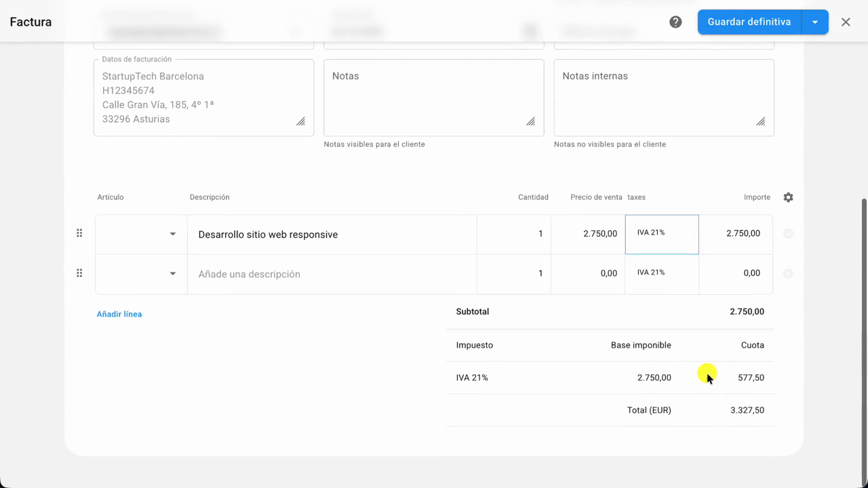Click Guardar definitiva button
The image size is (868, 488).
[x=749, y=22]
